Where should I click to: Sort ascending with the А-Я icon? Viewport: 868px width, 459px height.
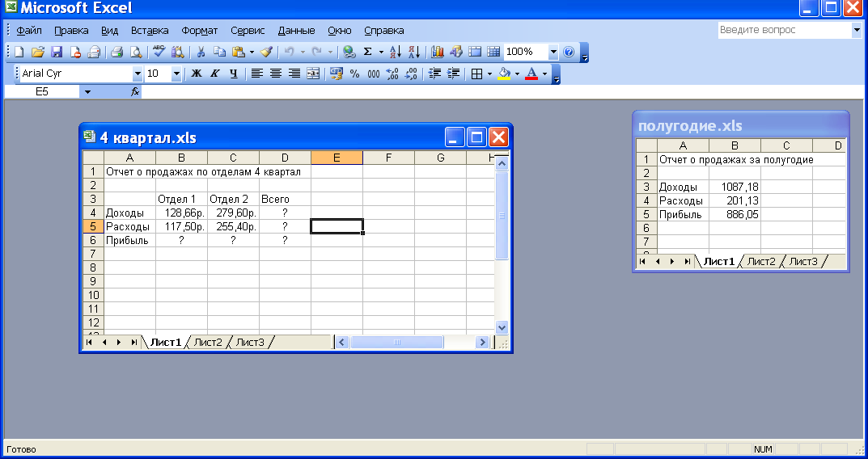tap(396, 52)
